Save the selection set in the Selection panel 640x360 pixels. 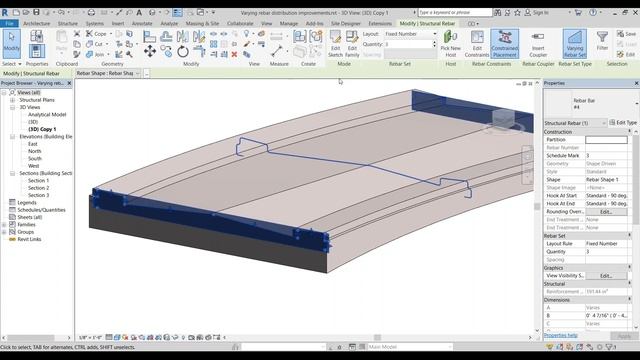[x=627, y=34]
